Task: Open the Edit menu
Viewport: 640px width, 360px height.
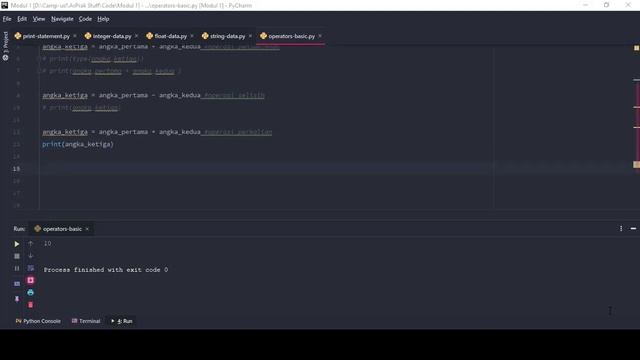Action: pos(22,19)
